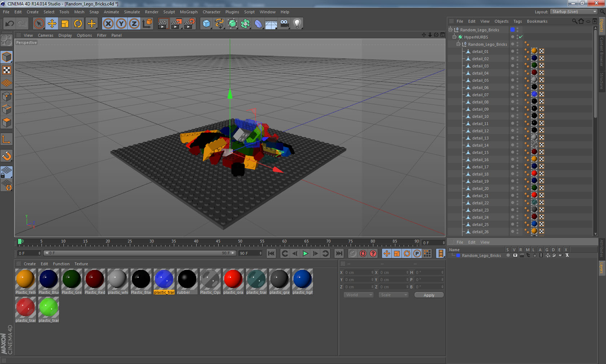The width and height of the screenshot is (606, 364).
Task: Open the Scale mode dropdown
Action: (394, 295)
